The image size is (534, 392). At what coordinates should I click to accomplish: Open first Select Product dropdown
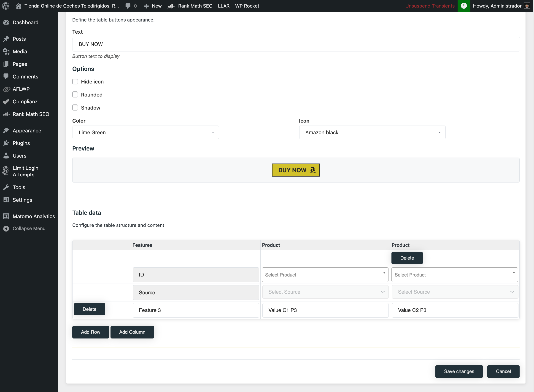click(x=325, y=275)
